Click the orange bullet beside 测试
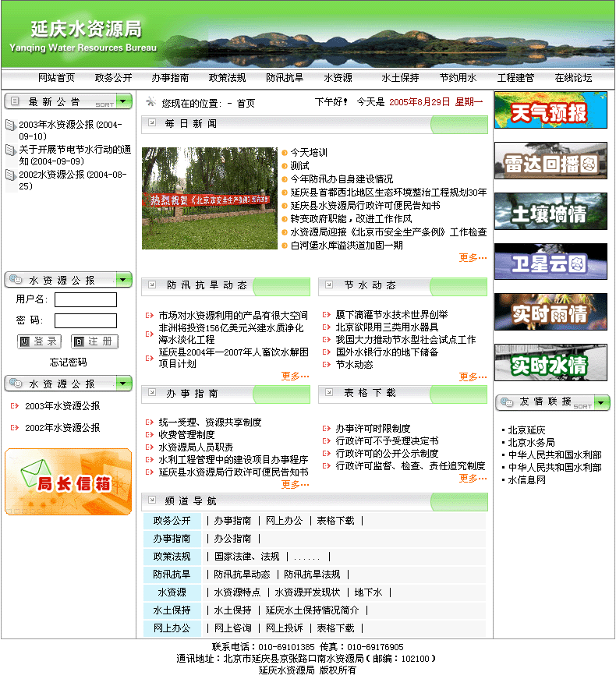The image size is (616, 679). coord(285,166)
